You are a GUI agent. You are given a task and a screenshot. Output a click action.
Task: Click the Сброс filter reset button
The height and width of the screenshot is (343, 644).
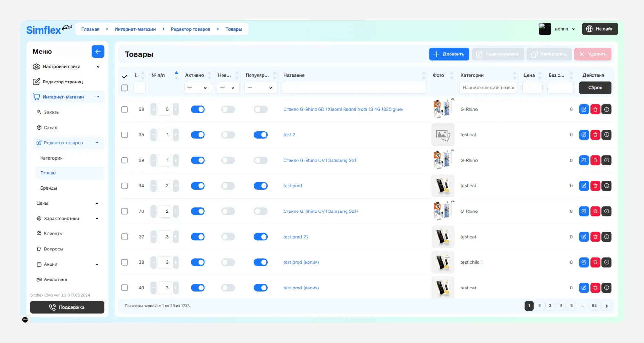[x=595, y=88]
